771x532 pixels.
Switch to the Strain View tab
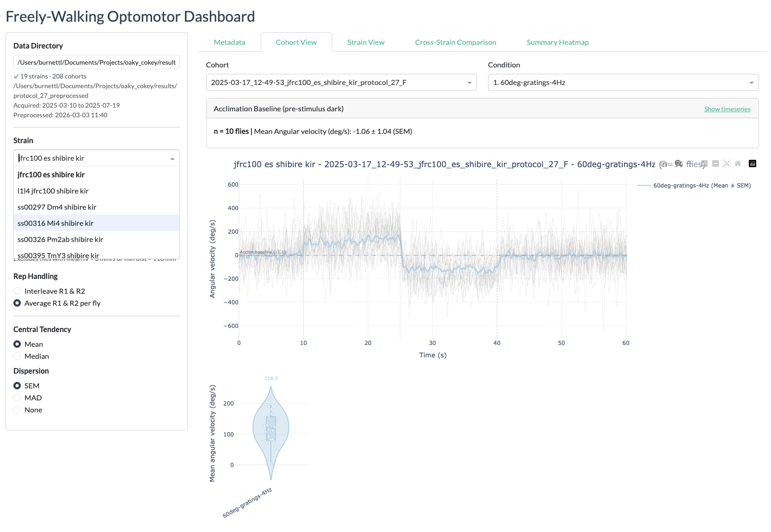pyautogui.click(x=366, y=42)
